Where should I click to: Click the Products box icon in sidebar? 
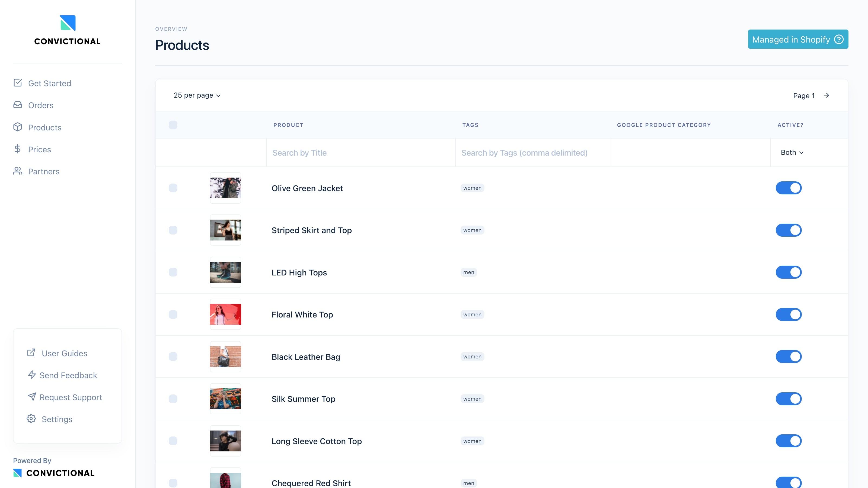18,127
